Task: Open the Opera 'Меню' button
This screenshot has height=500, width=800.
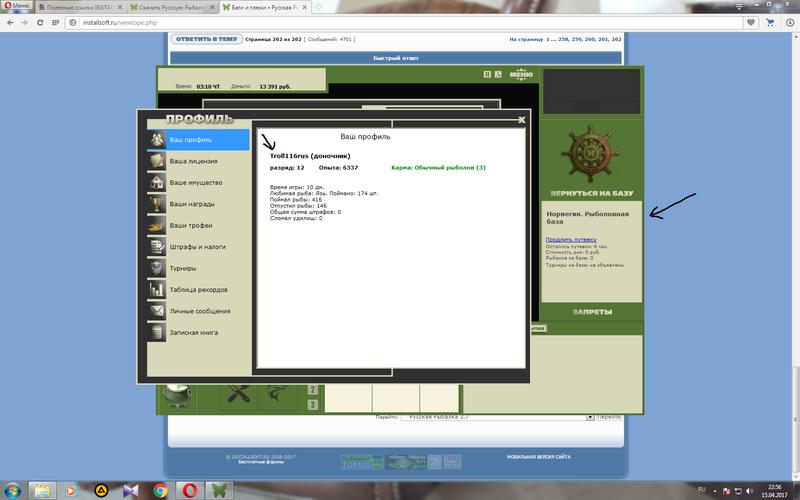Action: click(17, 6)
